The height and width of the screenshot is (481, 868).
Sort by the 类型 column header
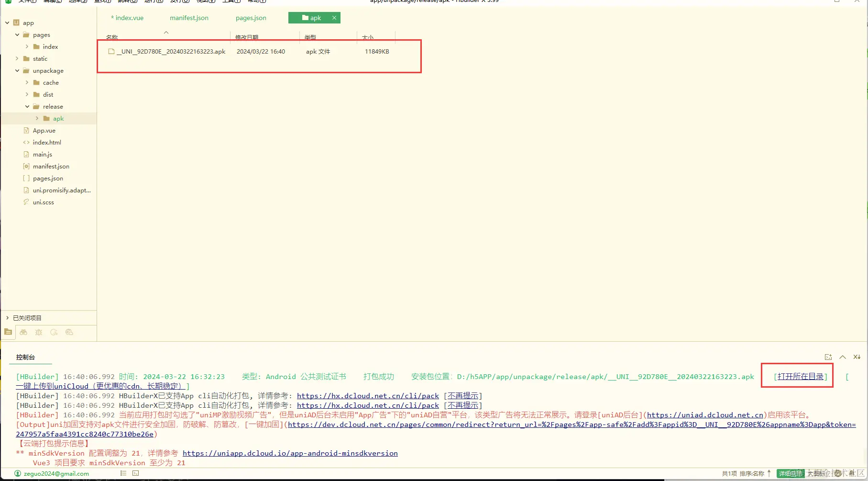(310, 37)
